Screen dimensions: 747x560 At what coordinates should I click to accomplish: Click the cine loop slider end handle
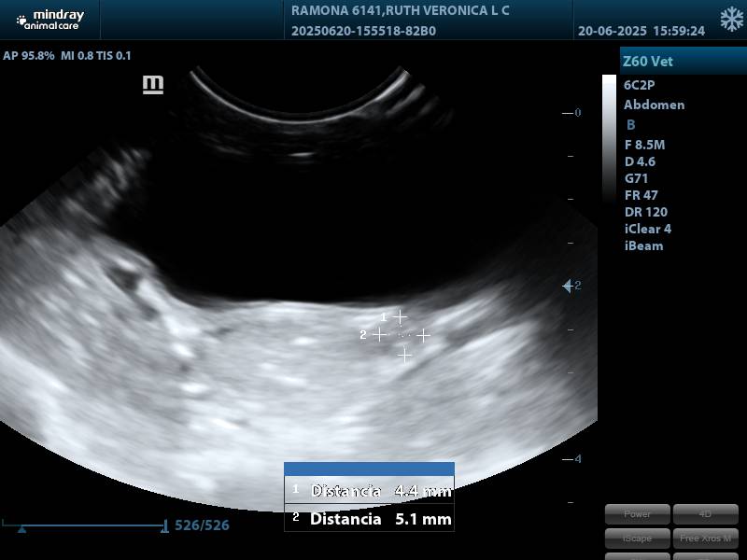coord(164,526)
